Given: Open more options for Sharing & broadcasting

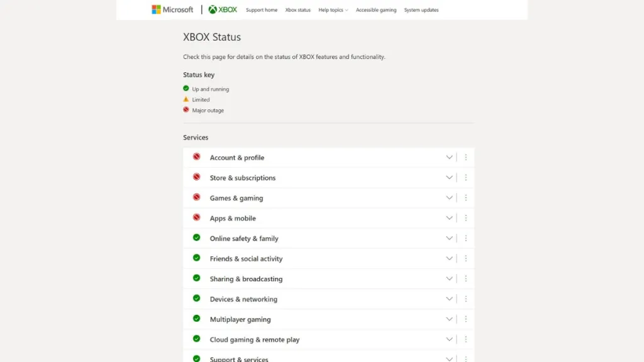Looking at the screenshot, I should click(x=466, y=278).
